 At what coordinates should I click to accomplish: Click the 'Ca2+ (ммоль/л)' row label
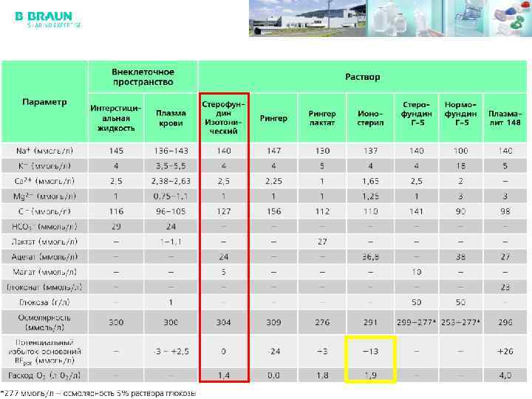[44, 181]
